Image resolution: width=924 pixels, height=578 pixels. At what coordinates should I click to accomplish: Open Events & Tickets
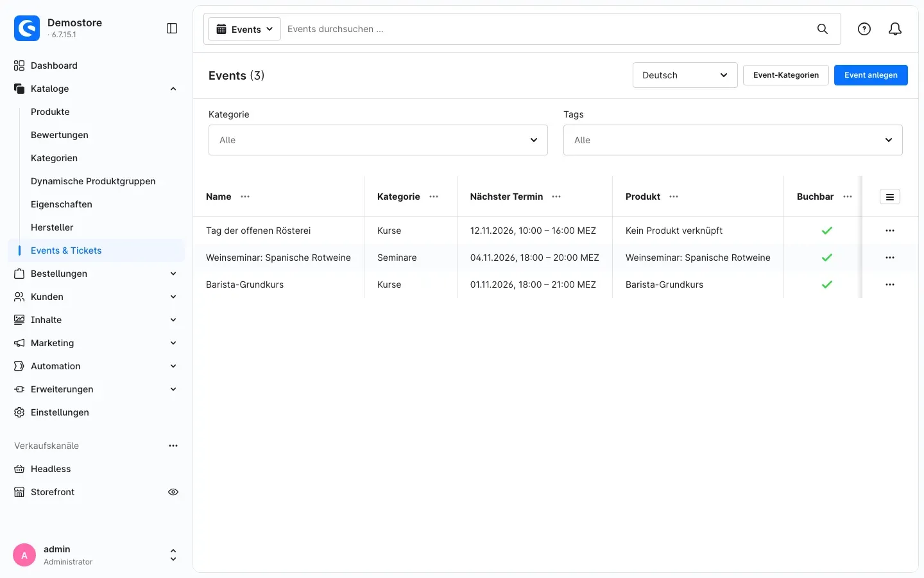point(96,250)
